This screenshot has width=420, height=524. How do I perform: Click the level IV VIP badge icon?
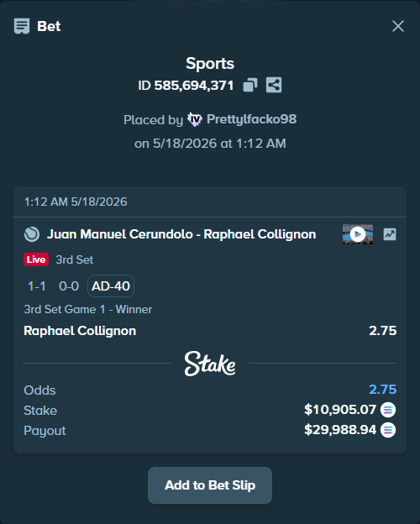195,119
